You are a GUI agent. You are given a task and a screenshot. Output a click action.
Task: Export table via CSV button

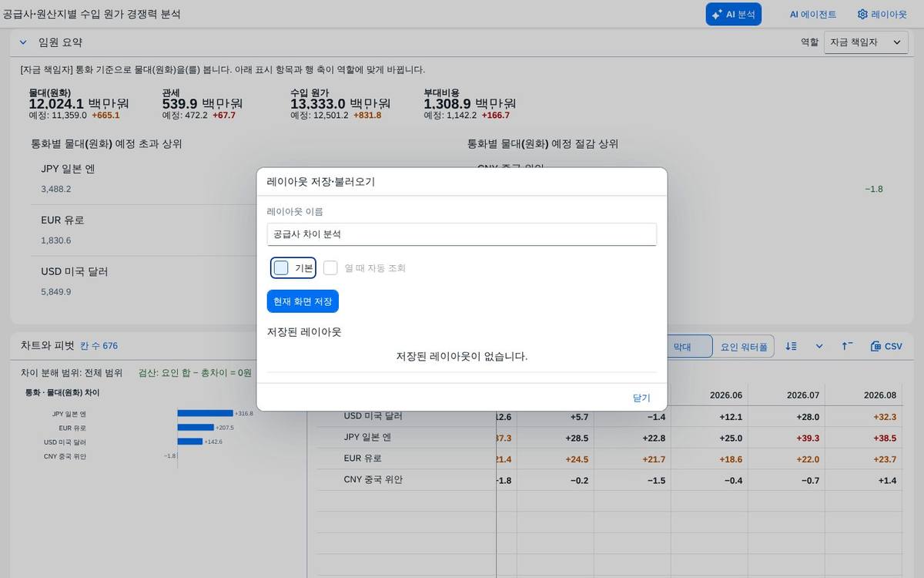[886, 347]
